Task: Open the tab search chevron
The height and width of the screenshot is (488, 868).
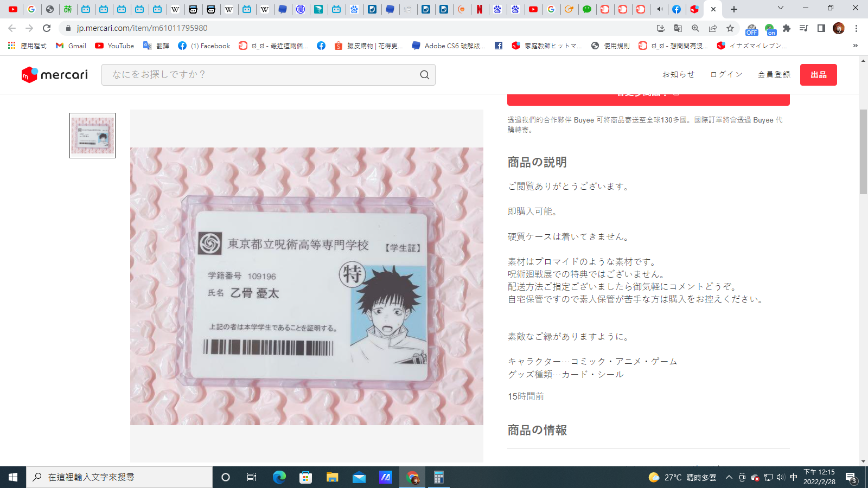Action: tap(781, 8)
